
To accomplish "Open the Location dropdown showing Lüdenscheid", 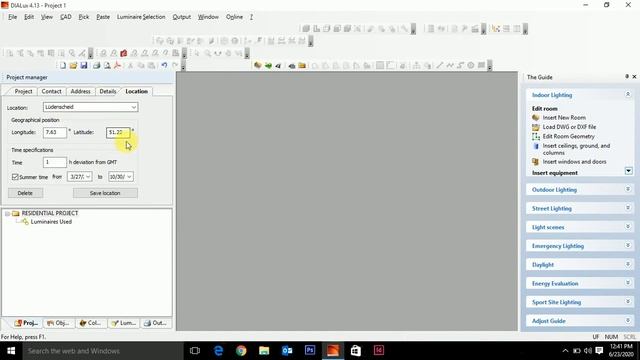I will [x=133, y=107].
